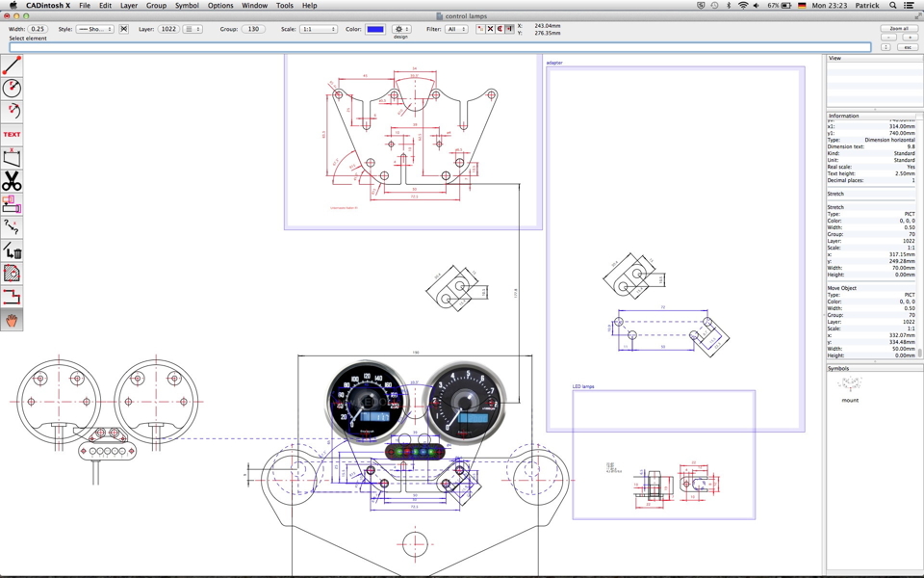Click the View panel header
This screenshot has width=924, height=578.
[875, 58]
